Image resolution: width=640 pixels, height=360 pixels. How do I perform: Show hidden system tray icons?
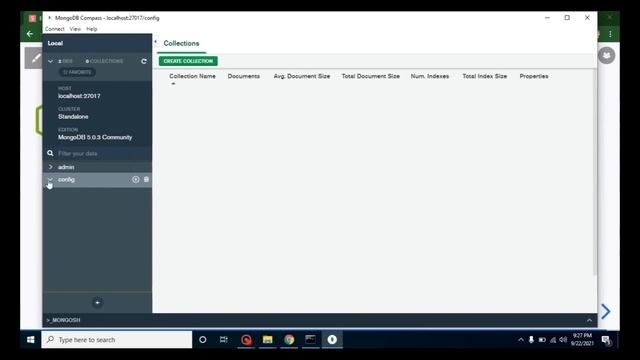(x=521, y=340)
